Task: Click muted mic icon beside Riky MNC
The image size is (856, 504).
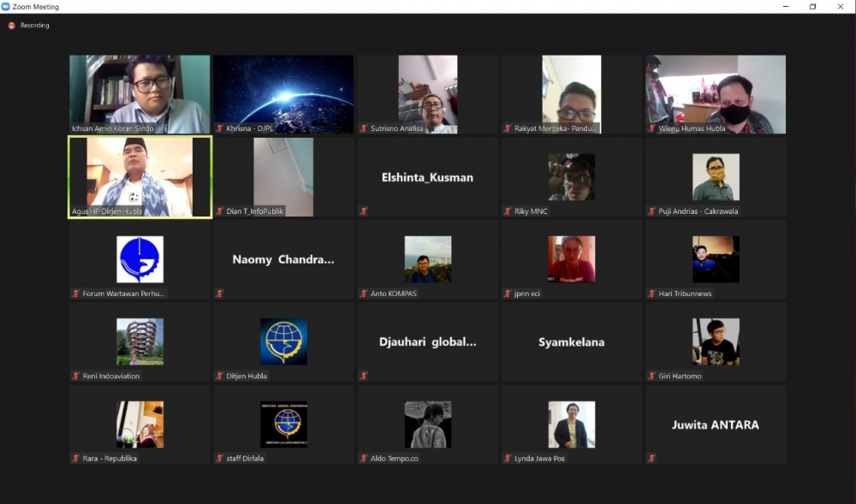Action: coord(508,211)
